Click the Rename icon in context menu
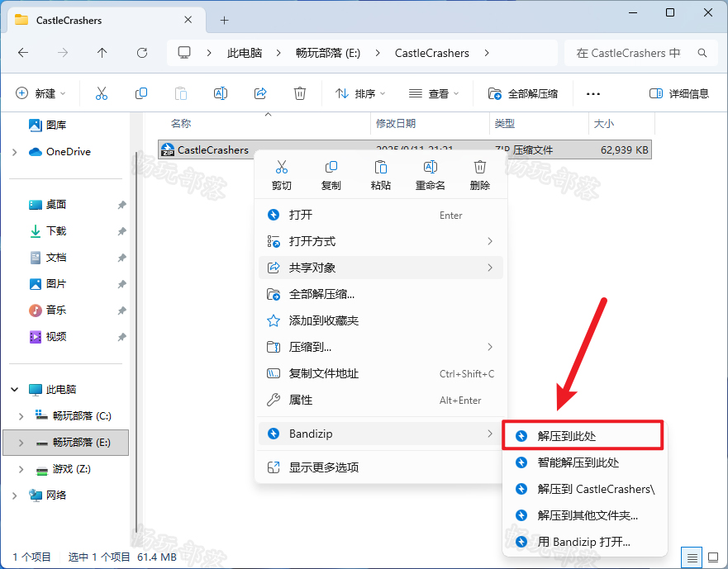This screenshot has height=569, width=728. tap(431, 167)
